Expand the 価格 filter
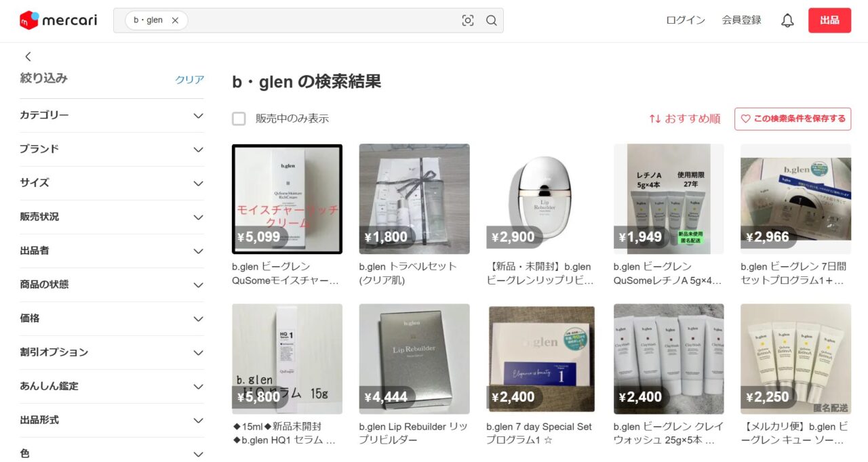 112,318
